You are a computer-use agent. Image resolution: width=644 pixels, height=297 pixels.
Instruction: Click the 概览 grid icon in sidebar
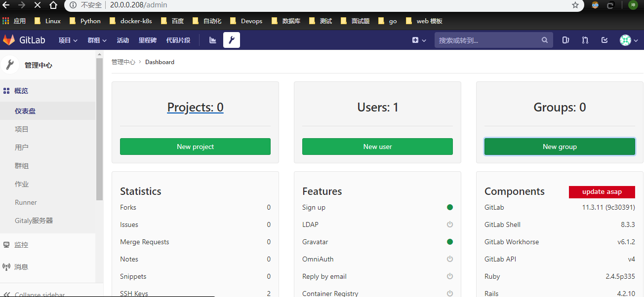[6, 91]
